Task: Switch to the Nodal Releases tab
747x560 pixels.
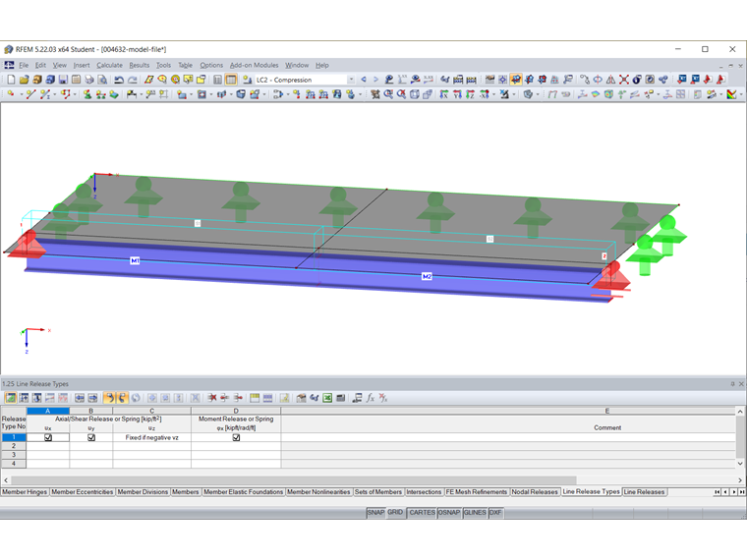Action: (535, 492)
